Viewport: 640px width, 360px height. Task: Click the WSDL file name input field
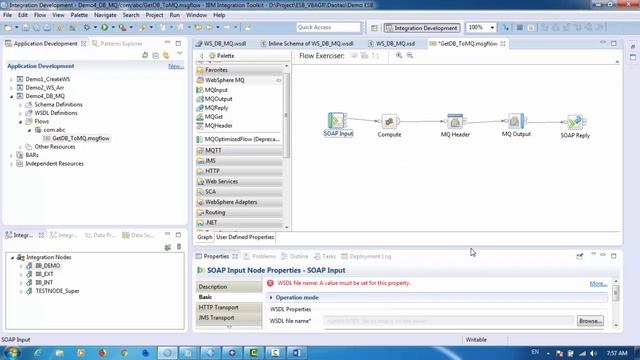point(449,321)
